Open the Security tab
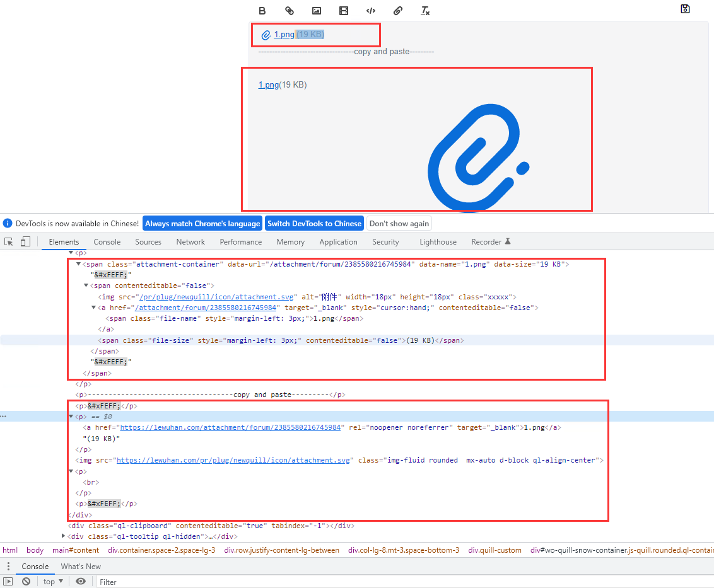714x588 pixels. click(x=385, y=242)
